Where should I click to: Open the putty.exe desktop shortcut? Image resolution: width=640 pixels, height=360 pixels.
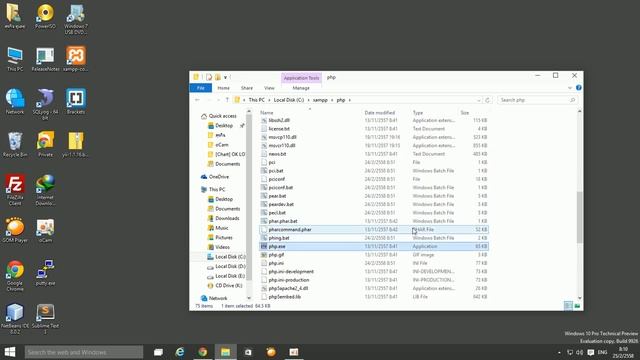point(45,273)
